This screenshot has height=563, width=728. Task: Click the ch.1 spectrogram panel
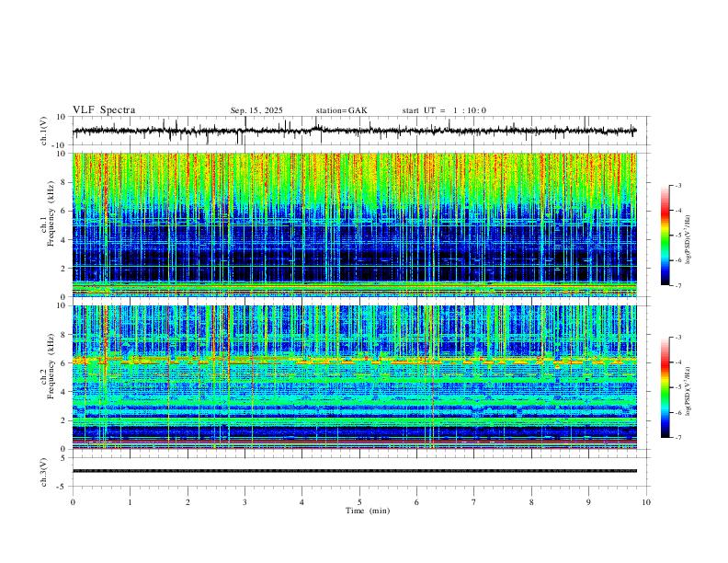tap(355, 224)
